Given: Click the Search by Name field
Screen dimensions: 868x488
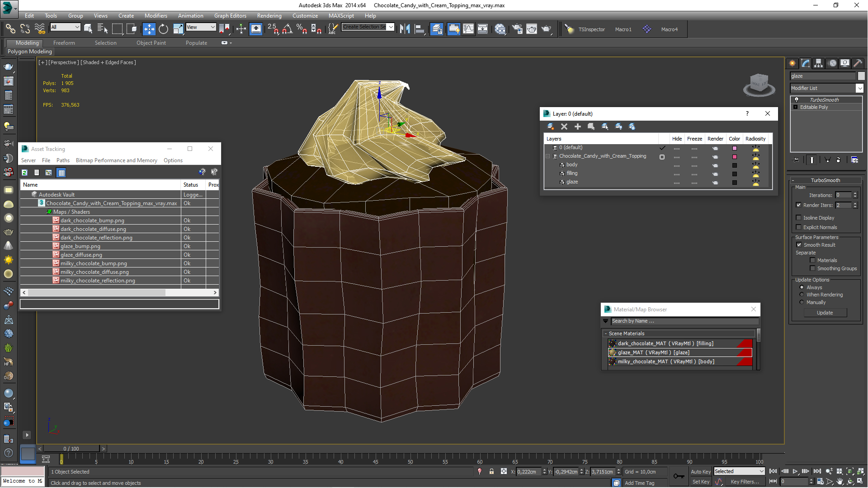Looking at the screenshot, I should [x=684, y=321].
